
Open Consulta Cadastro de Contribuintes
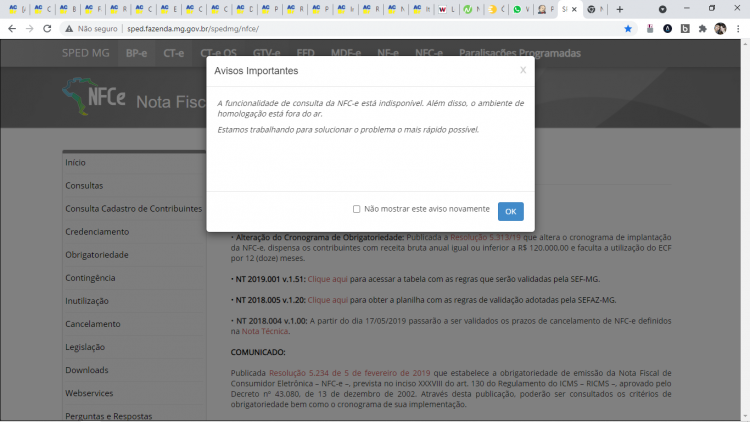click(x=133, y=209)
